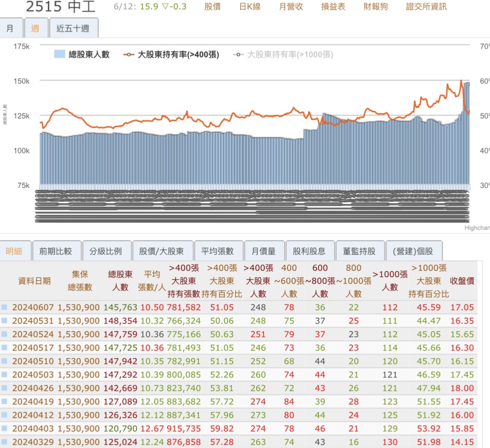Screen dimensions: 490x448
Task: Click the 月營收 menu item
Action: click(291, 7)
